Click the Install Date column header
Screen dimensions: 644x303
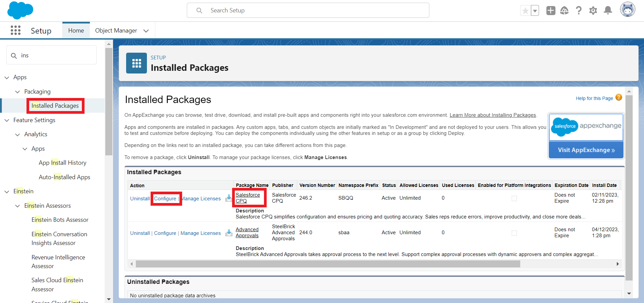[604, 185]
